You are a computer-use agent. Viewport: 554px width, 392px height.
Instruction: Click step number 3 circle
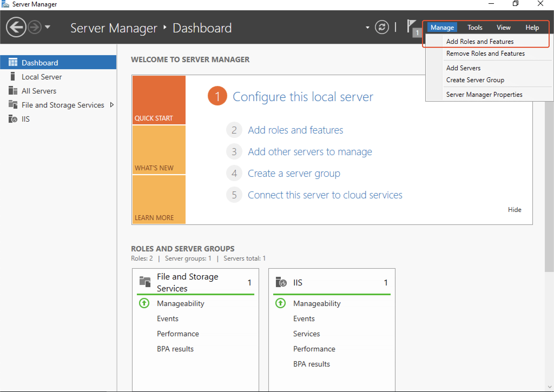pyautogui.click(x=234, y=152)
